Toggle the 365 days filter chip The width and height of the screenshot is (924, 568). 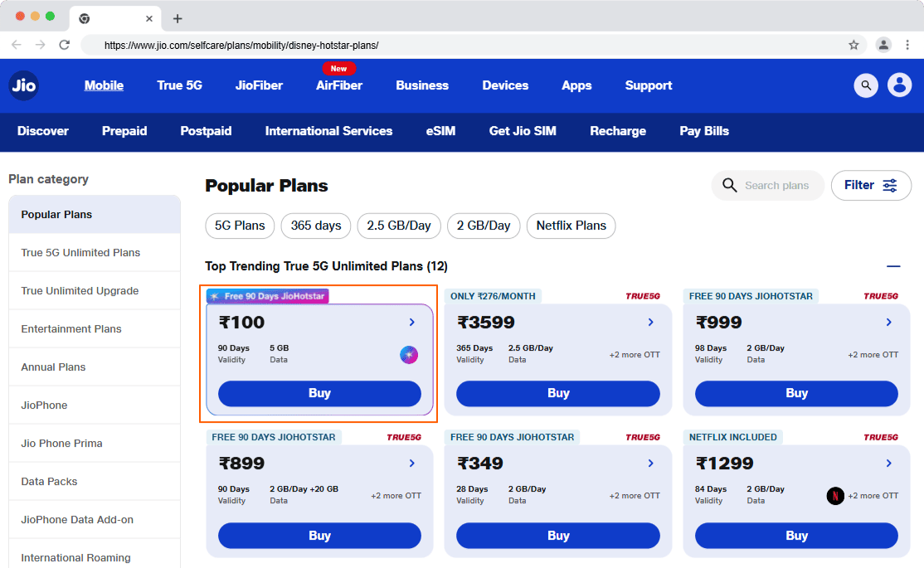(x=316, y=226)
